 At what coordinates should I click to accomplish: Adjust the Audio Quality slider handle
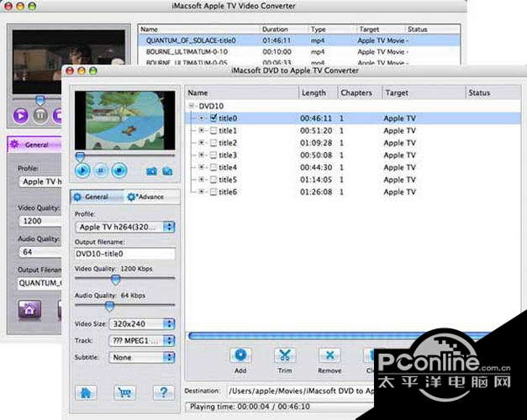coord(109,306)
